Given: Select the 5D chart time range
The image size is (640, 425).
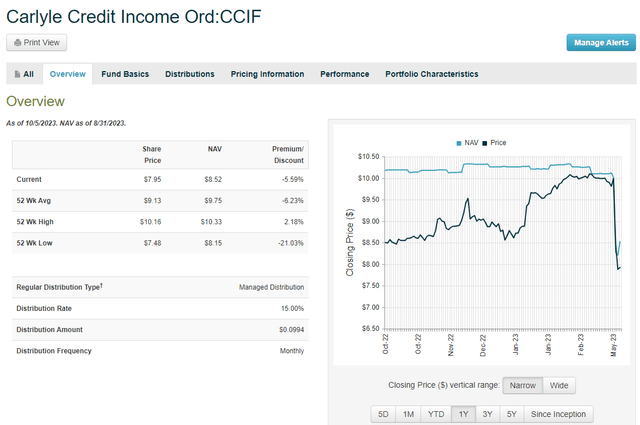Looking at the screenshot, I should pos(382,414).
